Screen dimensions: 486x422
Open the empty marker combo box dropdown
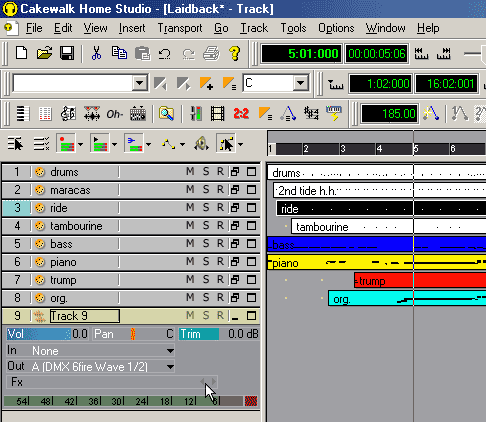tap(140, 83)
